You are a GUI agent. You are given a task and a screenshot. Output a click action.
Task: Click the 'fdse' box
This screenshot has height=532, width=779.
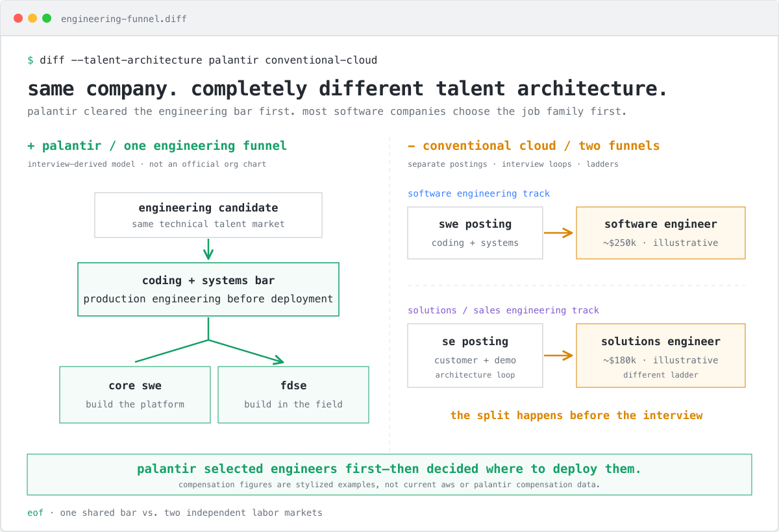pyautogui.click(x=293, y=394)
